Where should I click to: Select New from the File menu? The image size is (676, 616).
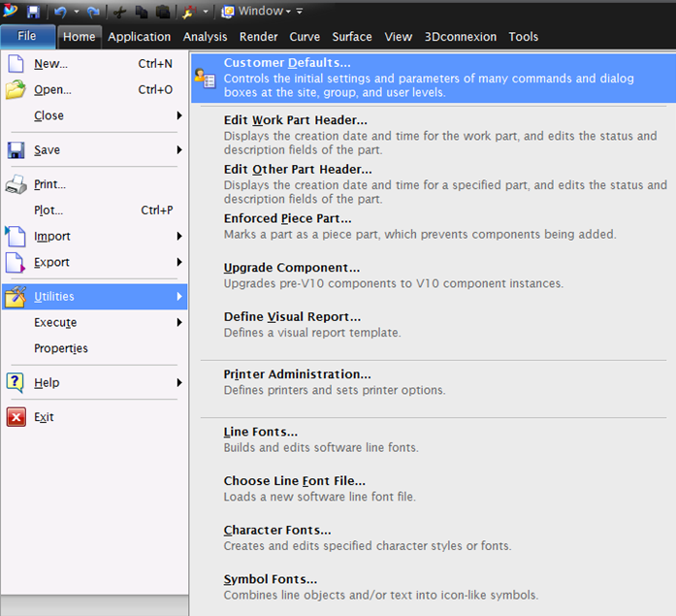[50, 64]
